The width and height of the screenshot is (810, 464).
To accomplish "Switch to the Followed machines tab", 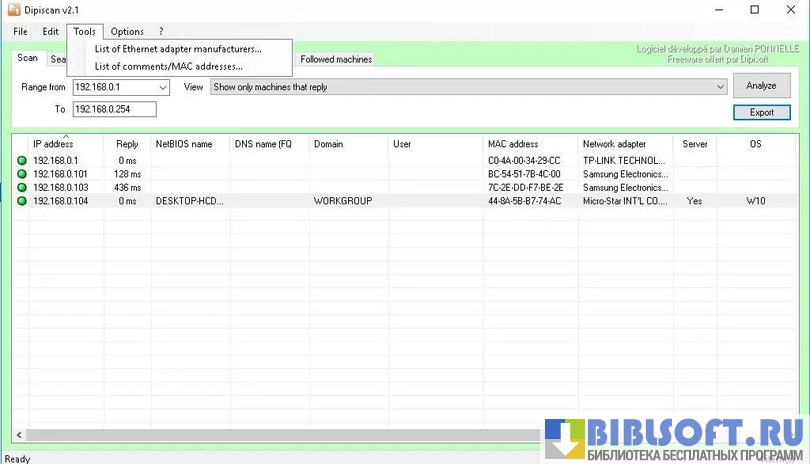I will [336, 59].
